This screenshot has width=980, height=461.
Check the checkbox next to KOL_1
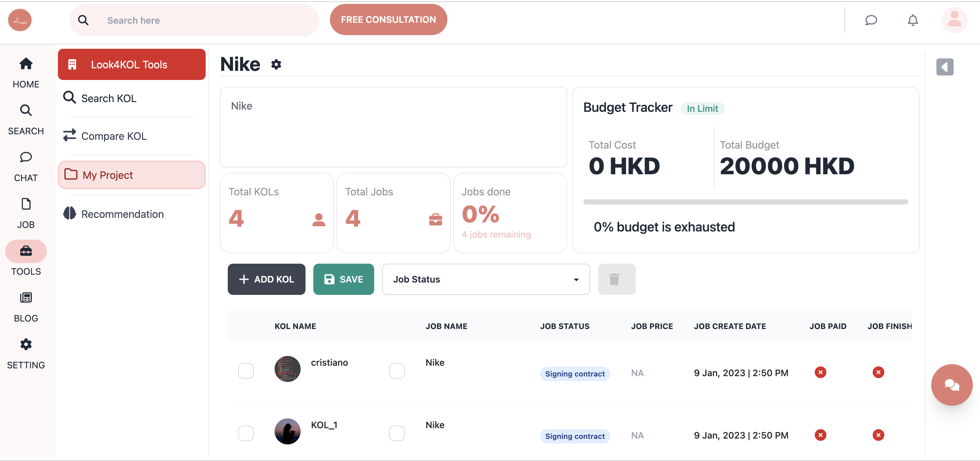[246, 433]
